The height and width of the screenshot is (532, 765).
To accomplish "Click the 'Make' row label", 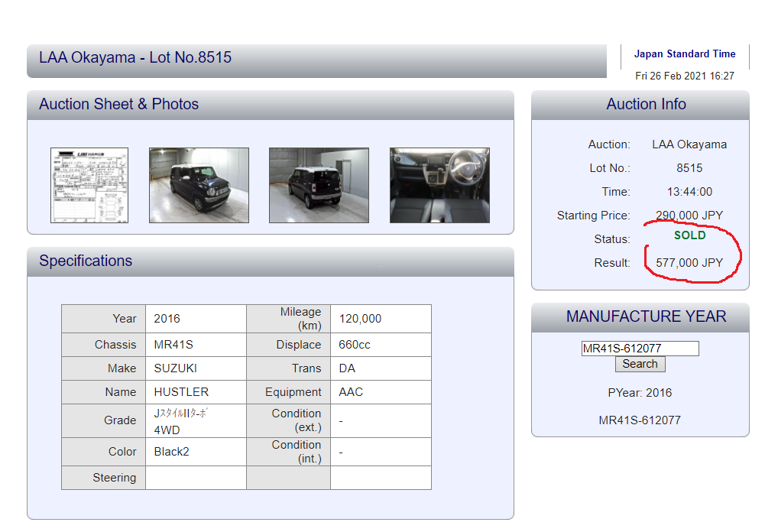I will 103,368.
